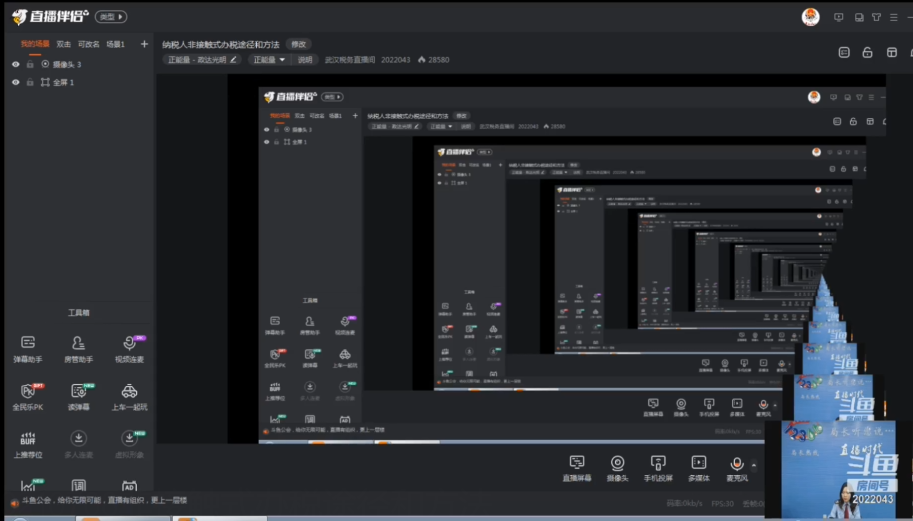Select the 摄像头 3 source row
913x521 pixels.
point(79,65)
